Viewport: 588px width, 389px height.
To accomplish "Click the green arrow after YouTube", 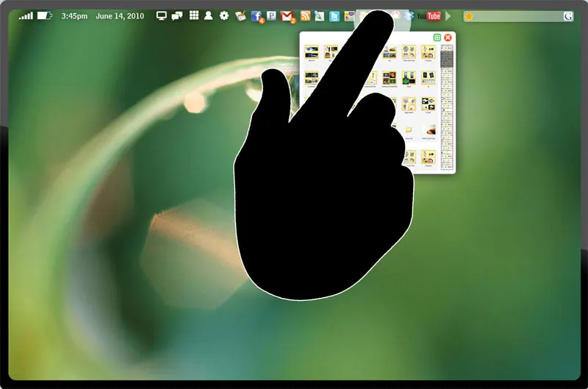I will pyautogui.click(x=448, y=16).
